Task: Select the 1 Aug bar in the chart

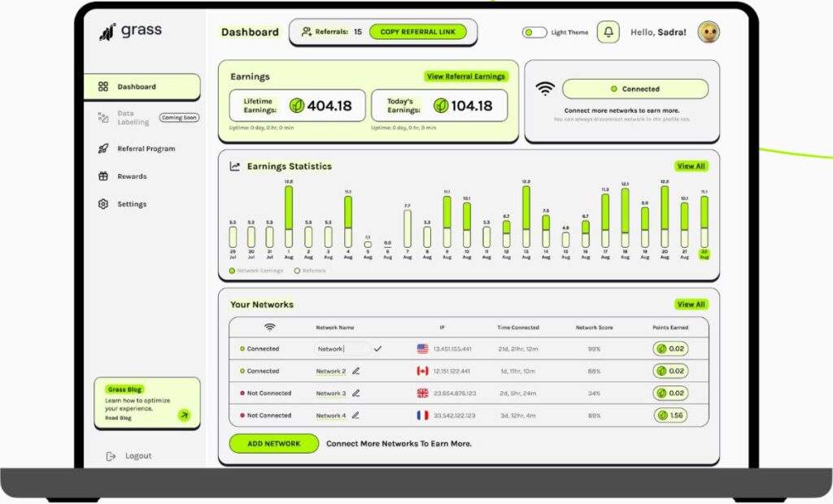Action: [289, 217]
